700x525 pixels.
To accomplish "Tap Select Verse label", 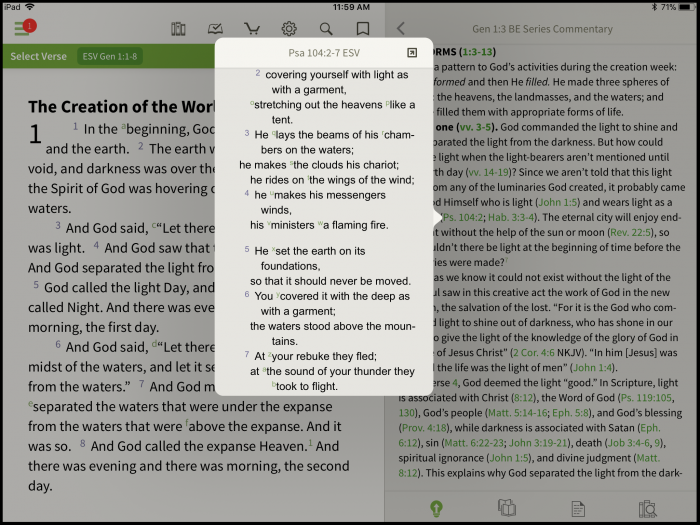I will point(38,56).
